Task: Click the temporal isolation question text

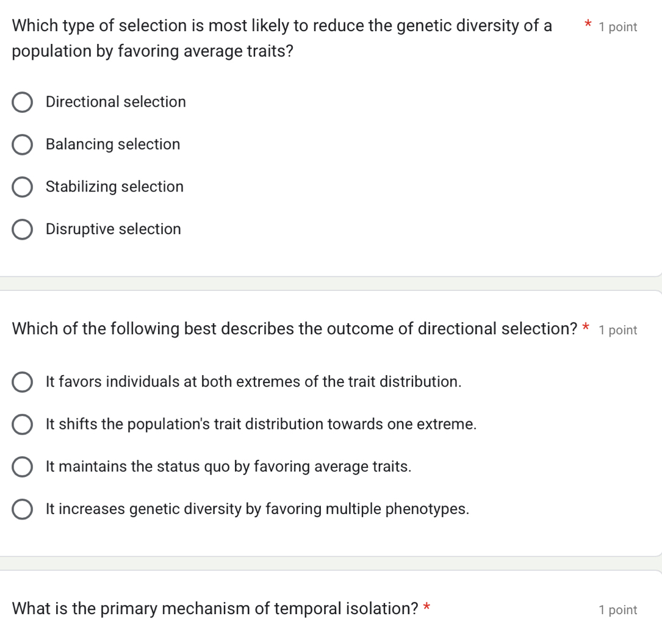Action: coord(214,608)
